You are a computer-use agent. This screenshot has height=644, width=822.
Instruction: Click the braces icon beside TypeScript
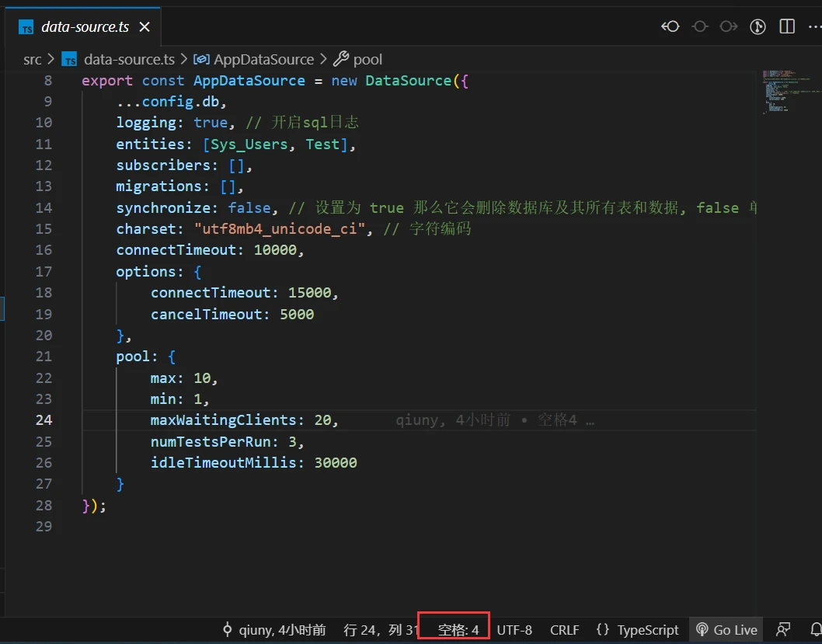[603, 629]
